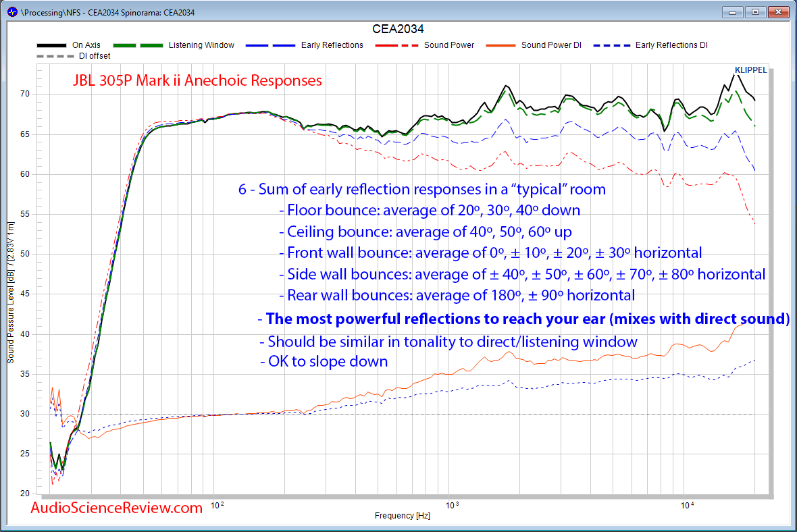This screenshot has height=532, width=797.
Task: Click the 50 dB y-axis tick label
Action: pos(25,254)
